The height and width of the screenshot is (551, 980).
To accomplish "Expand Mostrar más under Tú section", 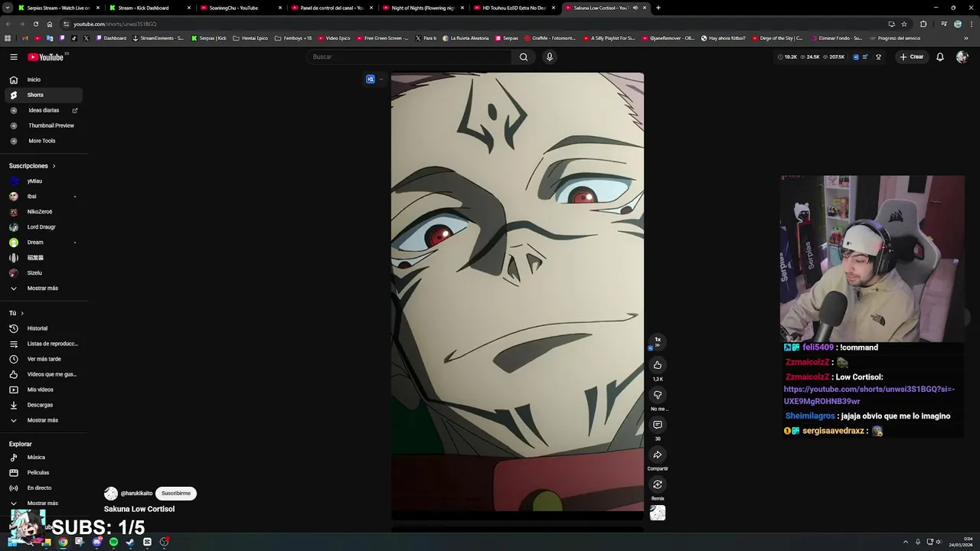I will [x=44, y=420].
